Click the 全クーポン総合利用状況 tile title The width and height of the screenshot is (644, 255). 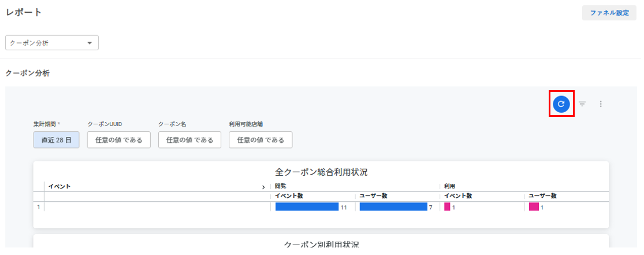tap(321, 172)
